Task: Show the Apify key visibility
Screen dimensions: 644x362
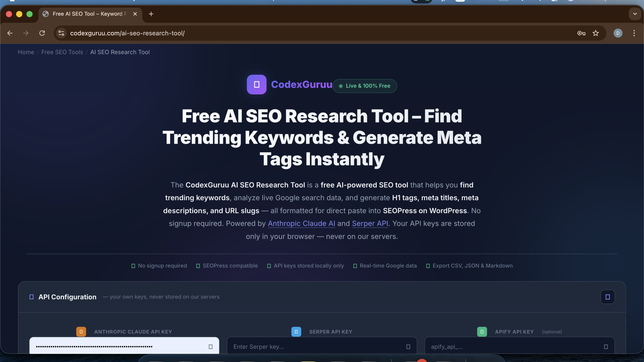Action: [606, 347]
